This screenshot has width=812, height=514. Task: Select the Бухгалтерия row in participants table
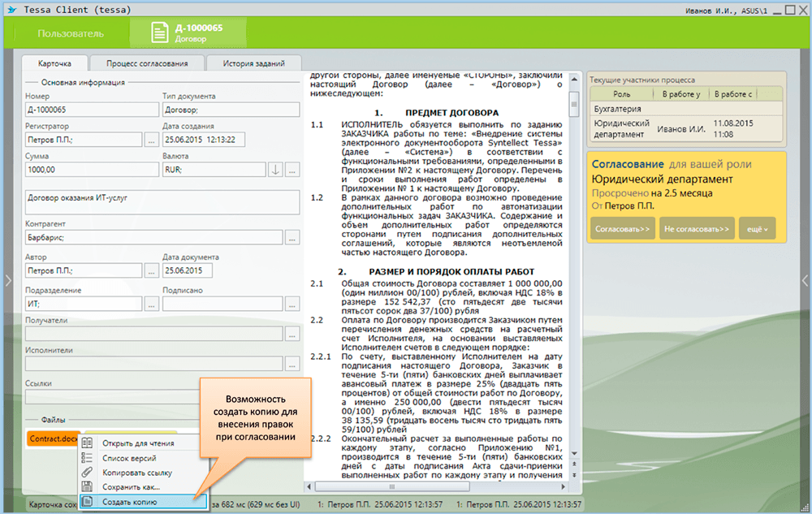(x=686, y=109)
